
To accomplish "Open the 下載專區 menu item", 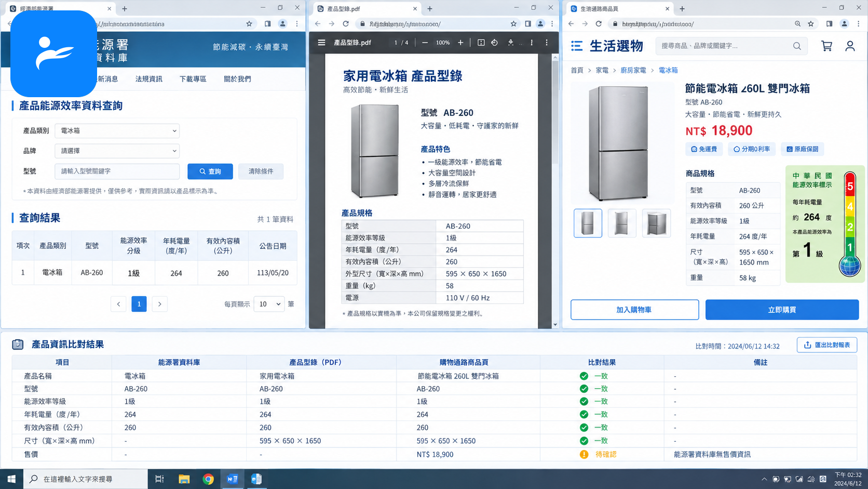I will point(193,79).
